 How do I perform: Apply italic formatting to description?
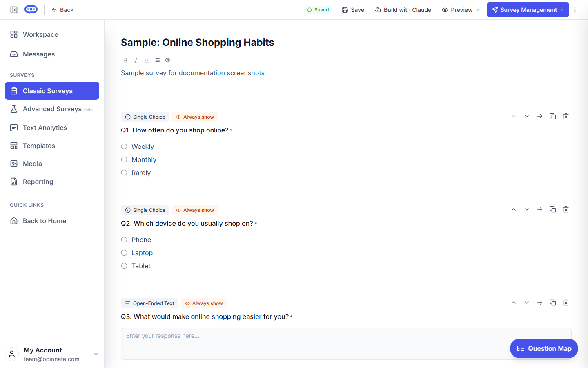136,60
